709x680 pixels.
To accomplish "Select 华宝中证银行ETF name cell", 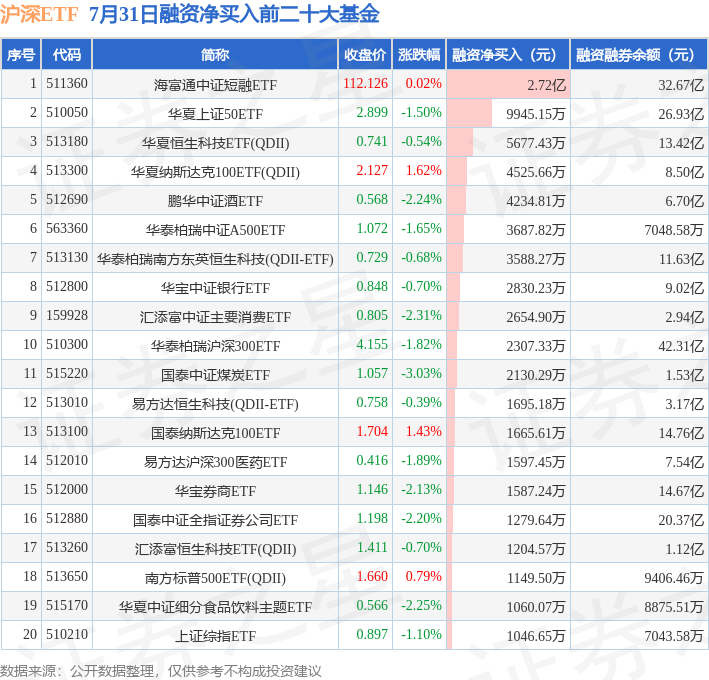I will 215,287.
